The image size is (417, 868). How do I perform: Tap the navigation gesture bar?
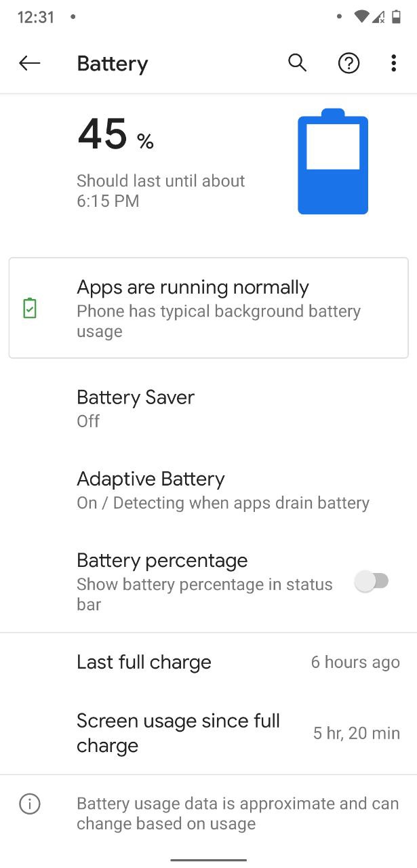tap(208, 860)
